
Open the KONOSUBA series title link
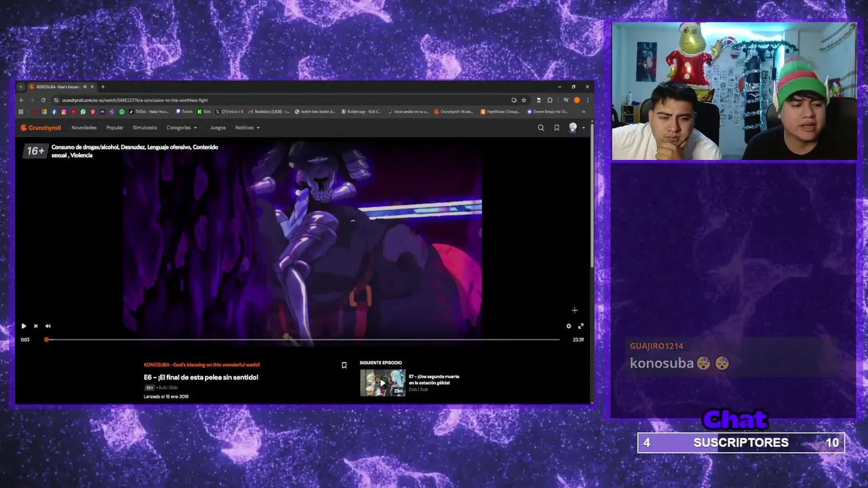point(201,365)
